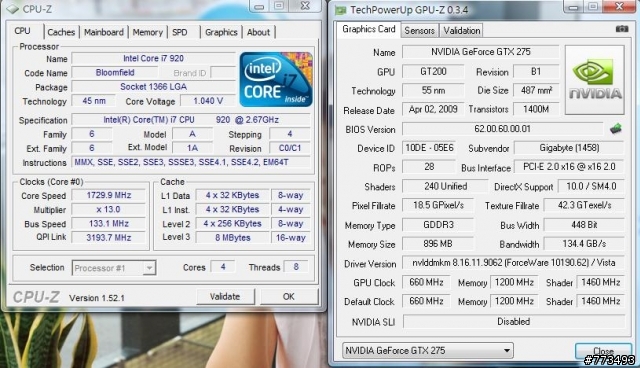Image resolution: width=640 pixels, height=368 pixels.
Task: Click the DirectX Support value 10.0 / SM4.0
Action: 591,186
